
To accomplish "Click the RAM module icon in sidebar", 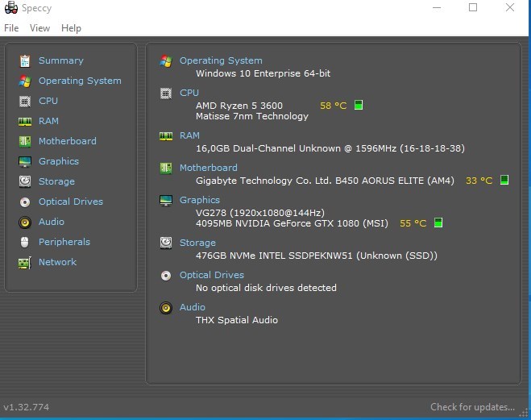I will pyautogui.click(x=25, y=121).
